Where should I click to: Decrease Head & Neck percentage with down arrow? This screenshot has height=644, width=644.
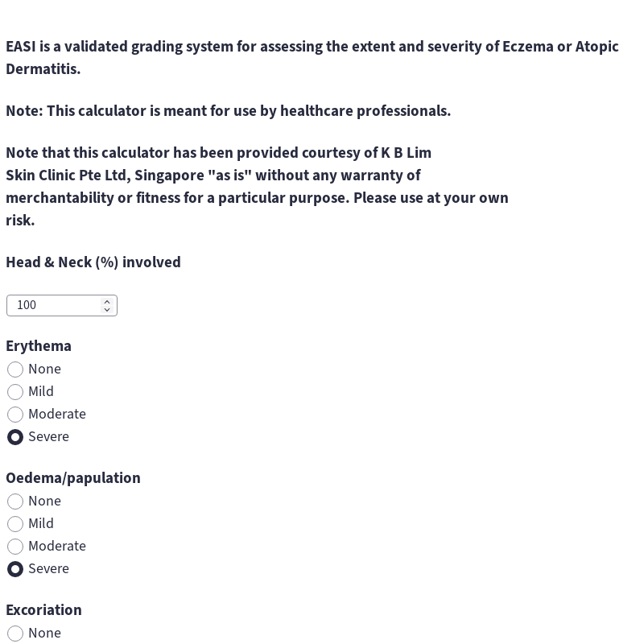pos(107,310)
